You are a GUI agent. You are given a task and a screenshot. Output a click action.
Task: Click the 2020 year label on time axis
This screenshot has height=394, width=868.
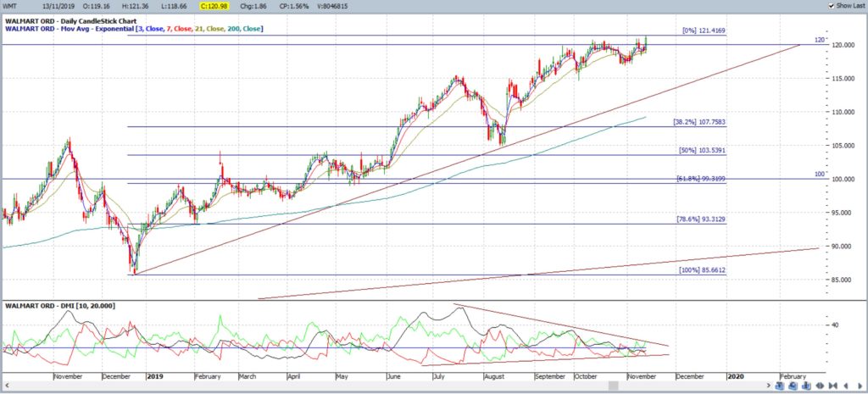coord(737,376)
